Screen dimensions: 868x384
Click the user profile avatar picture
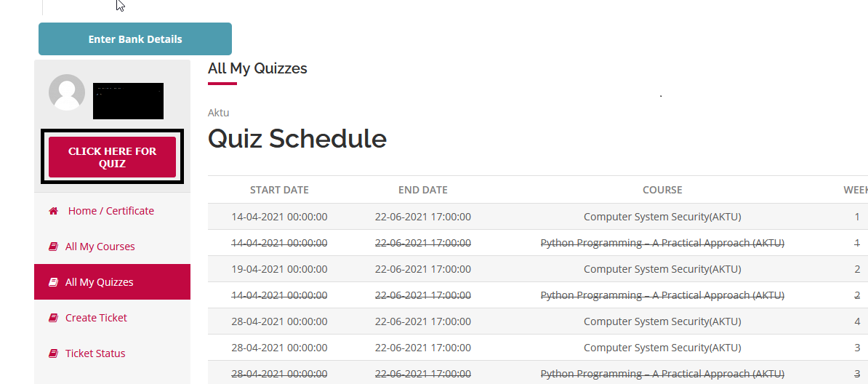pos(67,92)
